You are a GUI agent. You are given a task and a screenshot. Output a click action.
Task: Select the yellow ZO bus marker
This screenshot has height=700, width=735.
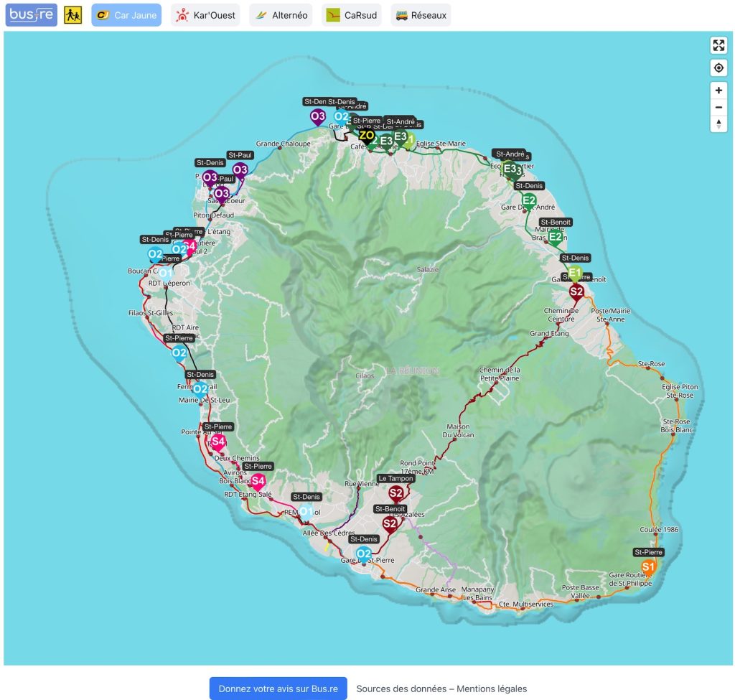coord(367,136)
